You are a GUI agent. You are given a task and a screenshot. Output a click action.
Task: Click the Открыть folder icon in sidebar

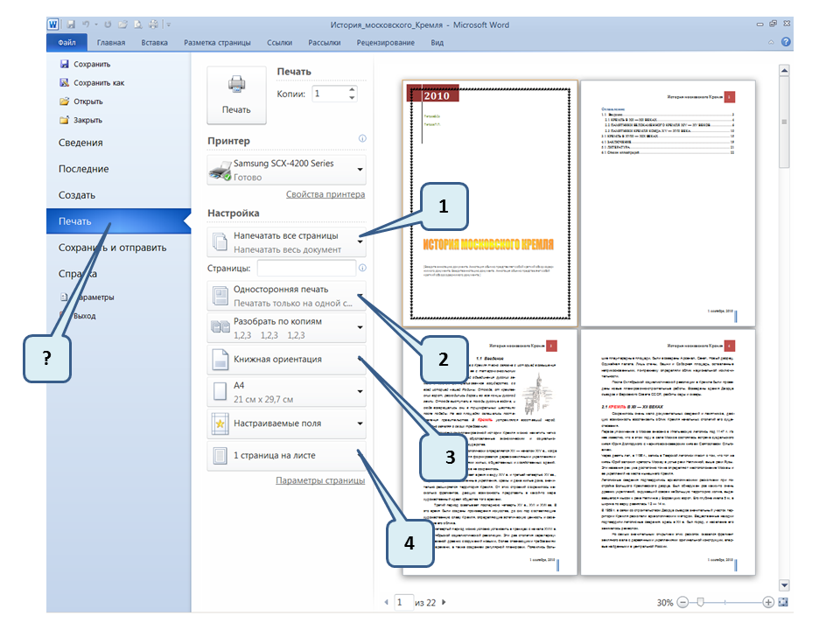(64, 101)
